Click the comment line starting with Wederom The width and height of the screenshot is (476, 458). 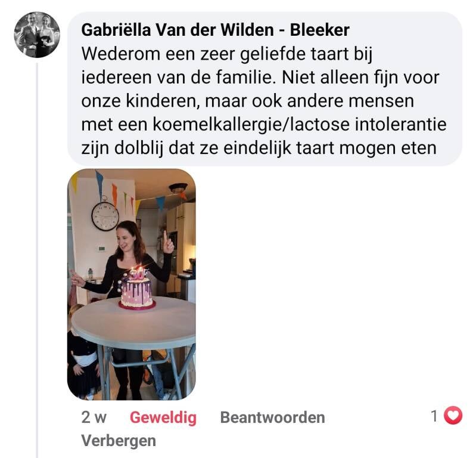coord(227,54)
